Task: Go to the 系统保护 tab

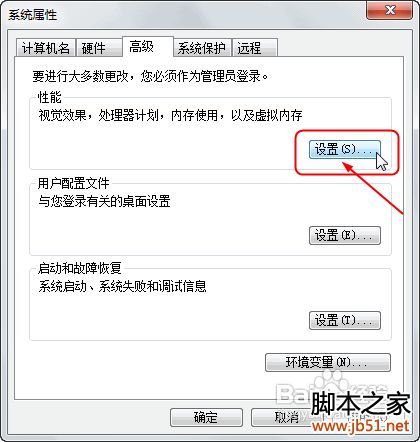Action: pos(203,48)
